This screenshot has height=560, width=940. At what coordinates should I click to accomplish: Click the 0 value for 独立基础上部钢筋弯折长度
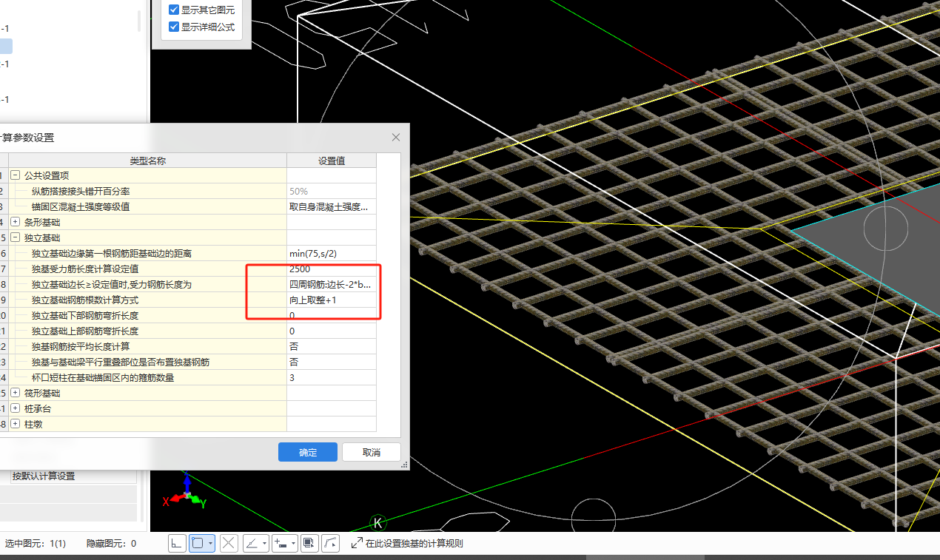click(x=332, y=331)
